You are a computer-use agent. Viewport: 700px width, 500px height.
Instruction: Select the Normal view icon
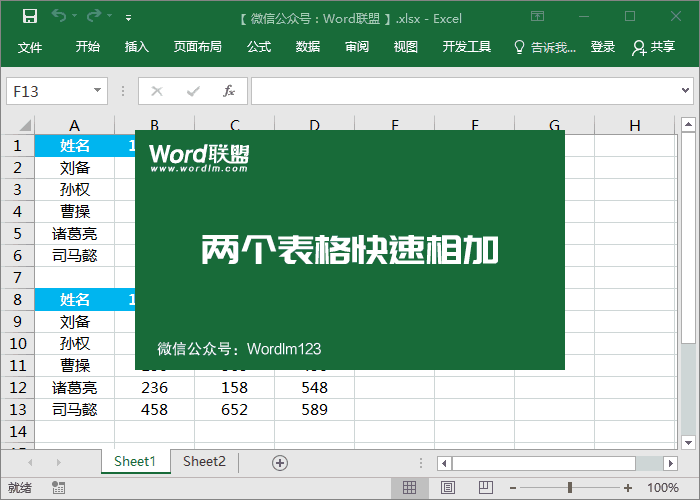click(x=409, y=487)
